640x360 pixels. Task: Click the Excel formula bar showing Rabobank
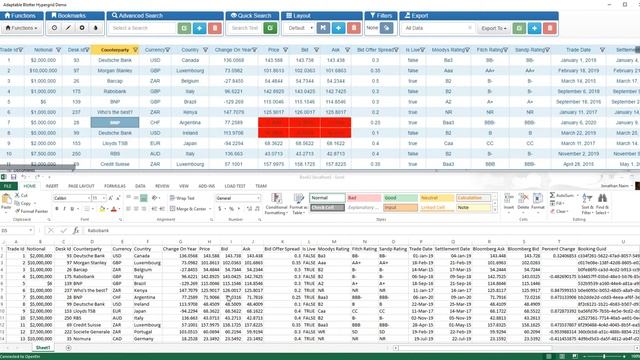359,231
